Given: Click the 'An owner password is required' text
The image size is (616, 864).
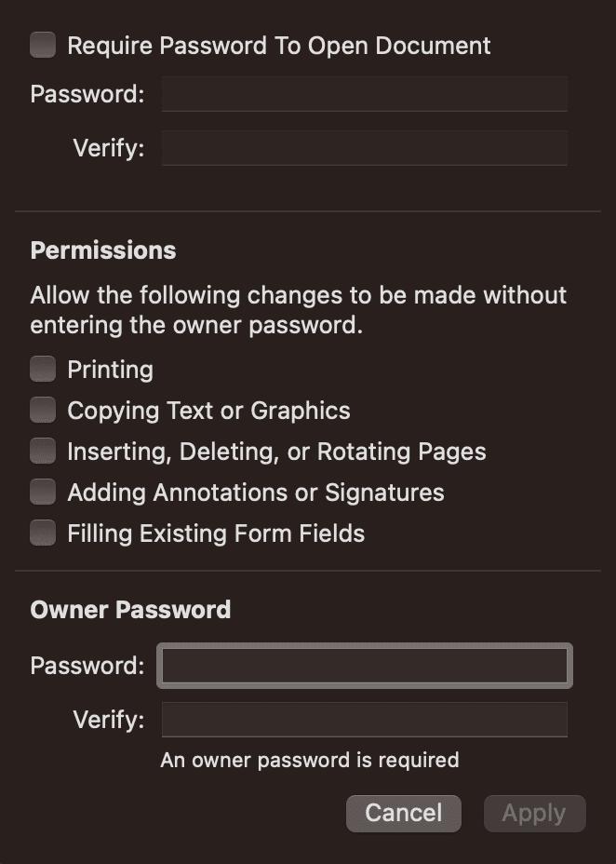Looking at the screenshot, I should (312, 760).
